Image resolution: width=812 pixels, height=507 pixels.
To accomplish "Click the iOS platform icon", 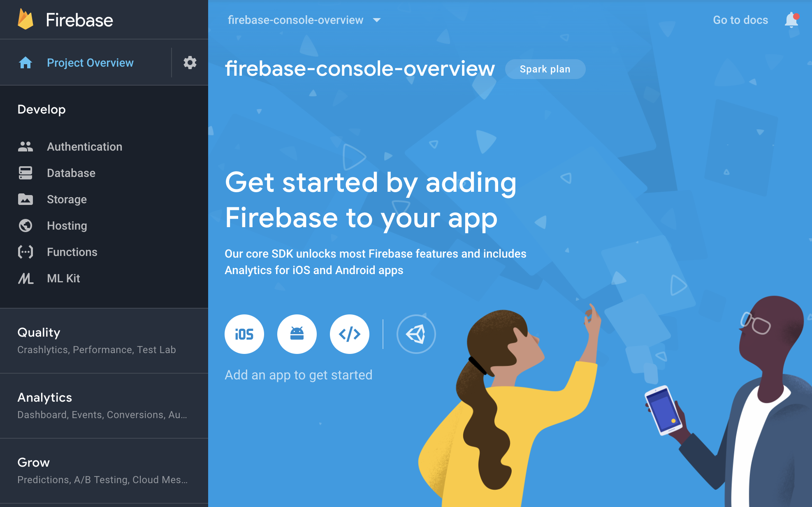I will [x=244, y=334].
